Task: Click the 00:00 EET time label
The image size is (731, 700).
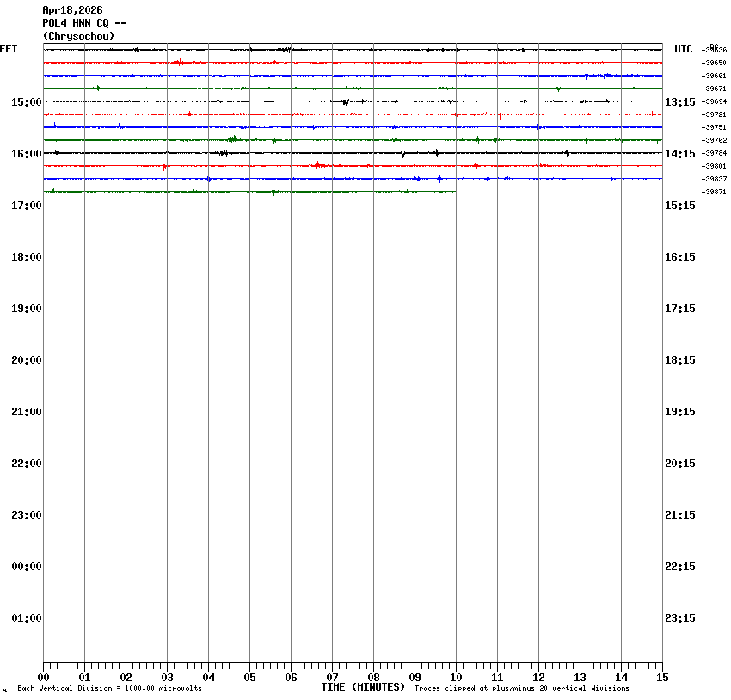Action: tap(26, 567)
